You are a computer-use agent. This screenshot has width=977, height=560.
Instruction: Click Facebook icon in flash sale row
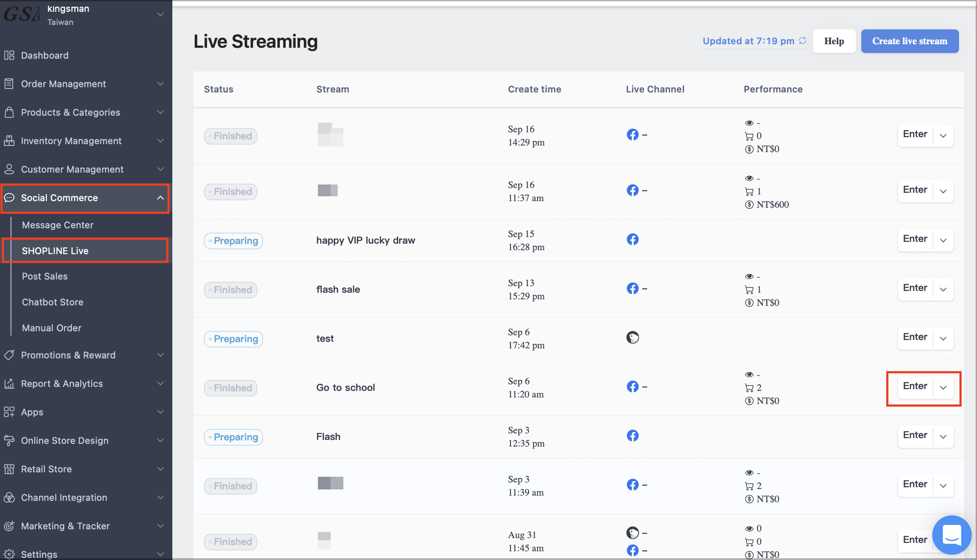pos(632,288)
